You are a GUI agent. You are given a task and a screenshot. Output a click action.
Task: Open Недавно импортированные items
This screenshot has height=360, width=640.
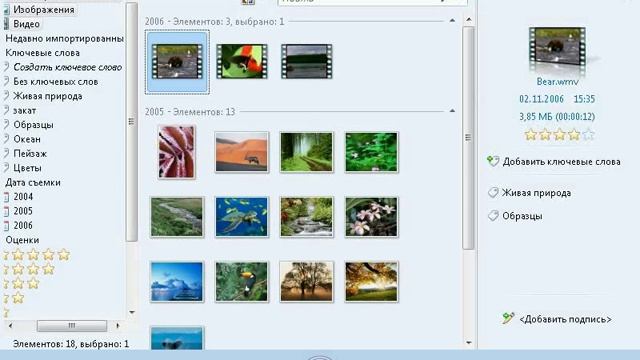(x=64, y=38)
